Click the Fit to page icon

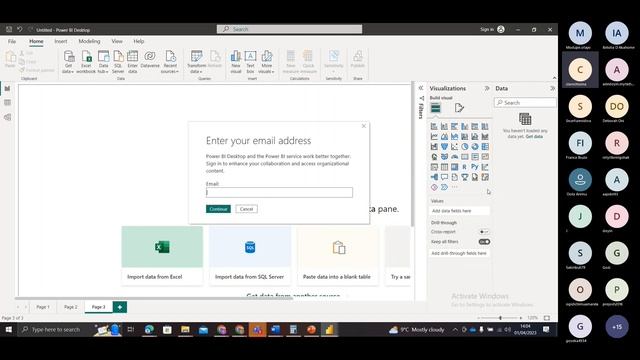(x=547, y=318)
